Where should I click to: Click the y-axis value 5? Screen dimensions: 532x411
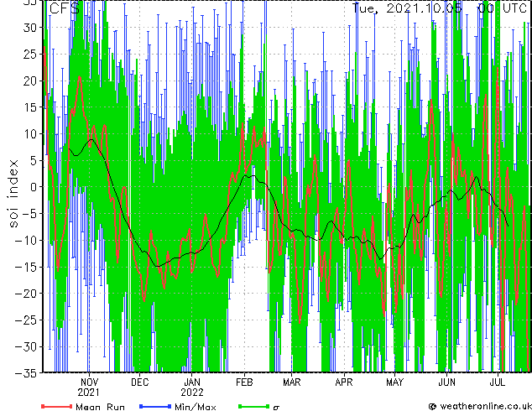pyautogui.click(x=34, y=160)
